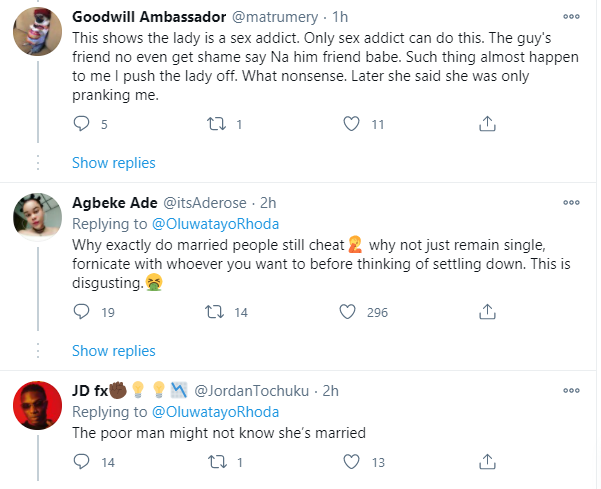Reply to Agbeke Ade's tweet
Viewport: 601px width, 489px height.
84,313
